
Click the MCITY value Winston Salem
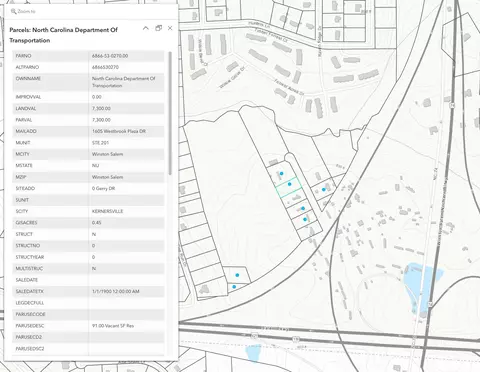point(107,154)
